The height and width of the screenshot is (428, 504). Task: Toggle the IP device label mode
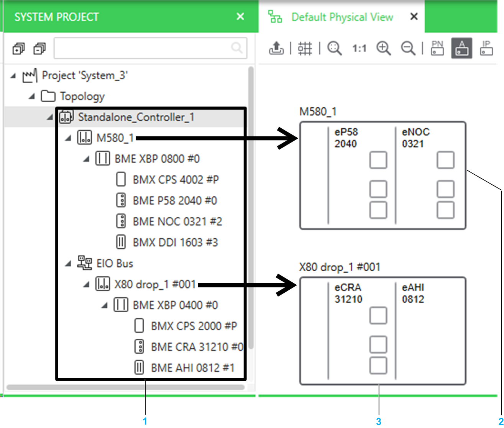tap(486, 48)
